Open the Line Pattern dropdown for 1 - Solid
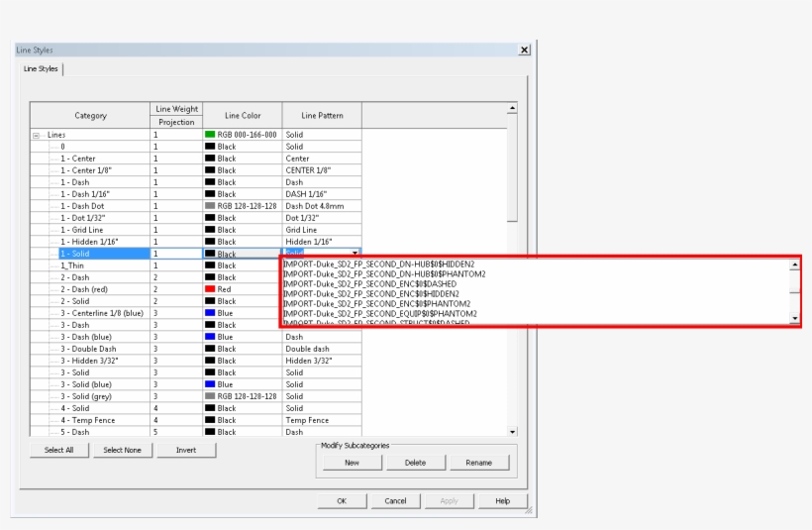This screenshot has width=812, height=530. [x=355, y=253]
